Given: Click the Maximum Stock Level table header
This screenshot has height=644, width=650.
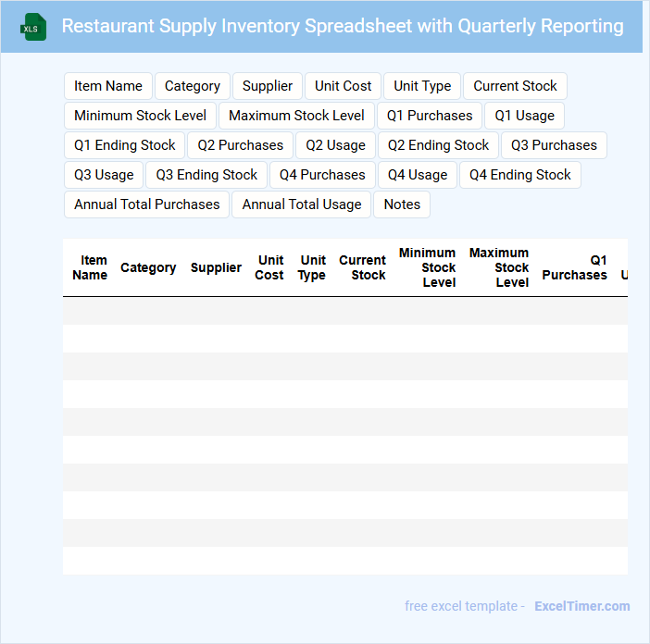Looking at the screenshot, I should click(499, 267).
